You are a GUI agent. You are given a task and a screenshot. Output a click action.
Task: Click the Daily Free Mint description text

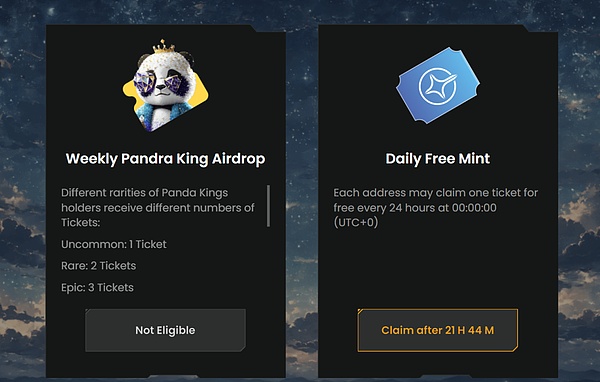point(435,207)
